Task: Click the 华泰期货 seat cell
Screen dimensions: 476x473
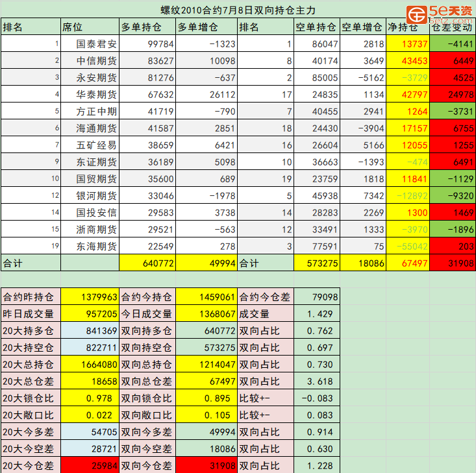Action: pos(90,95)
